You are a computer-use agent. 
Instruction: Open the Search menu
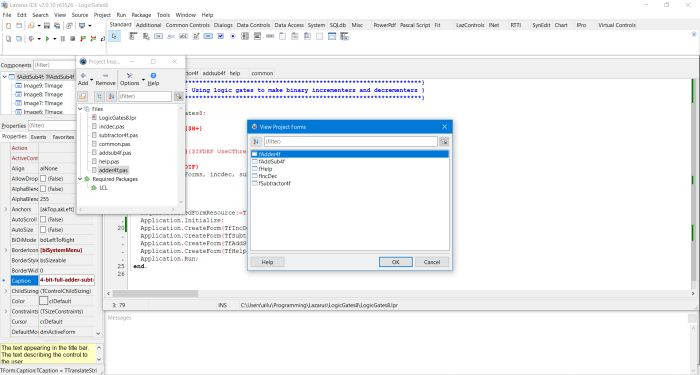(40, 15)
